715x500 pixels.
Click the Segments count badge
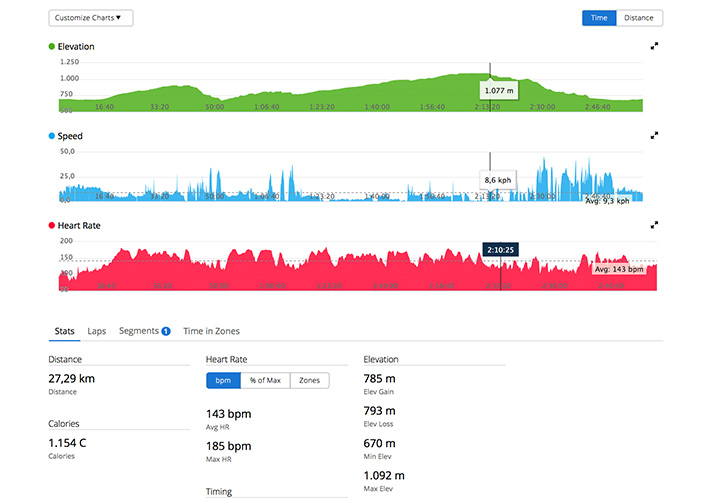coord(166,331)
